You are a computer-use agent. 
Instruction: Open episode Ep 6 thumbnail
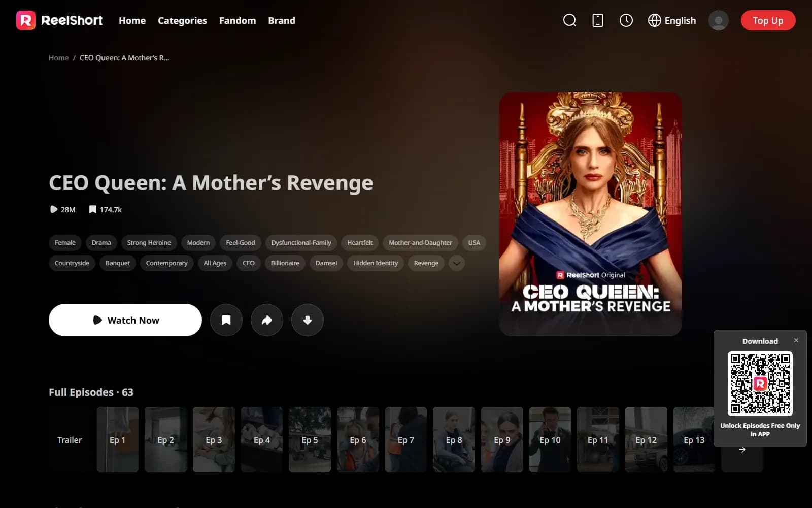pos(358,439)
